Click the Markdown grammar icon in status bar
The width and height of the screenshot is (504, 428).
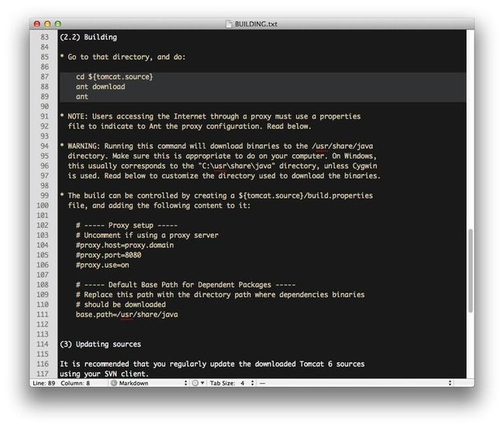pyautogui.click(x=114, y=383)
